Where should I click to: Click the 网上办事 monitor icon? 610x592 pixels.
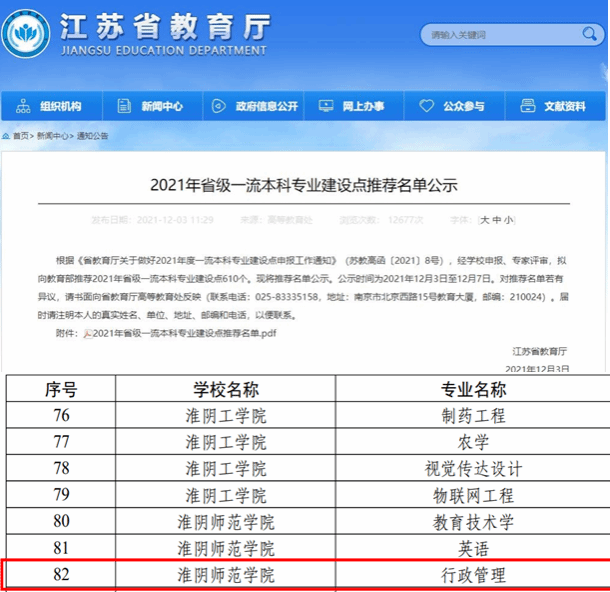[x=326, y=106]
